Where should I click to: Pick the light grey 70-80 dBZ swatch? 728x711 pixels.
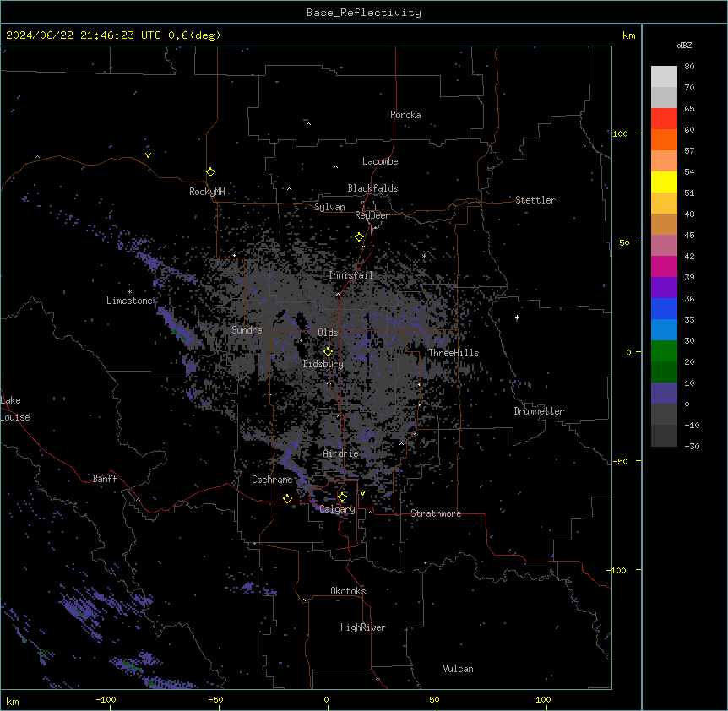coord(664,77)
